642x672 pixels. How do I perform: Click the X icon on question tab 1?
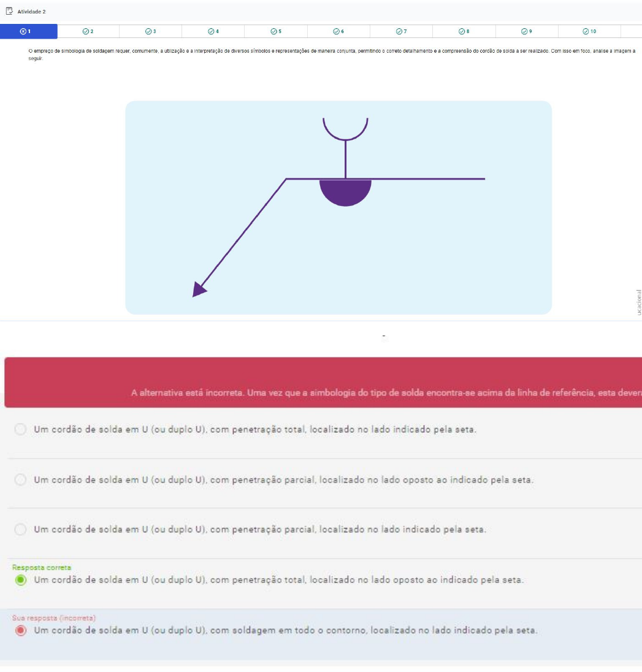(x=23, y=31)
